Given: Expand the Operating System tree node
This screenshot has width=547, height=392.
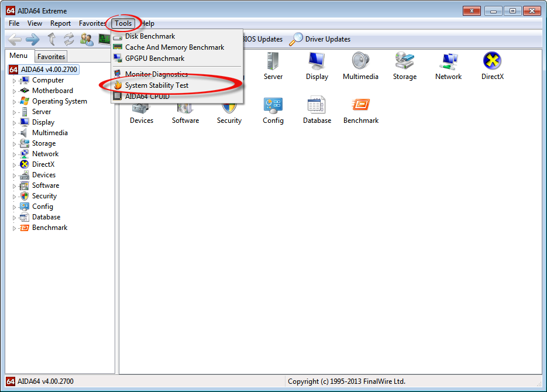Looking at the screenshot, I should [x=14, y=102].
